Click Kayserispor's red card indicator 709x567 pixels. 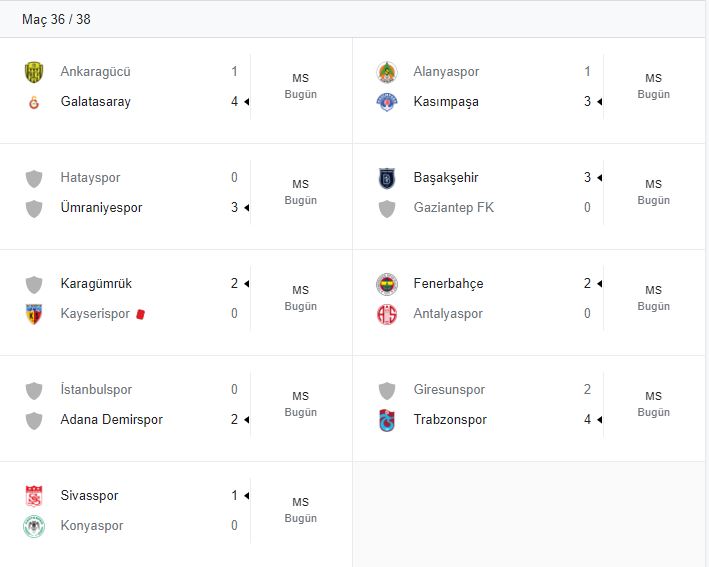pyautogui.click(x=141, y=314)
